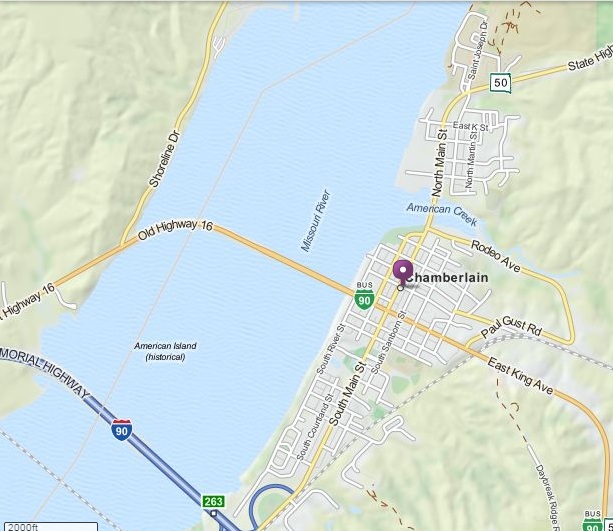Click the Old Highway 16 label

coord(176,230)
